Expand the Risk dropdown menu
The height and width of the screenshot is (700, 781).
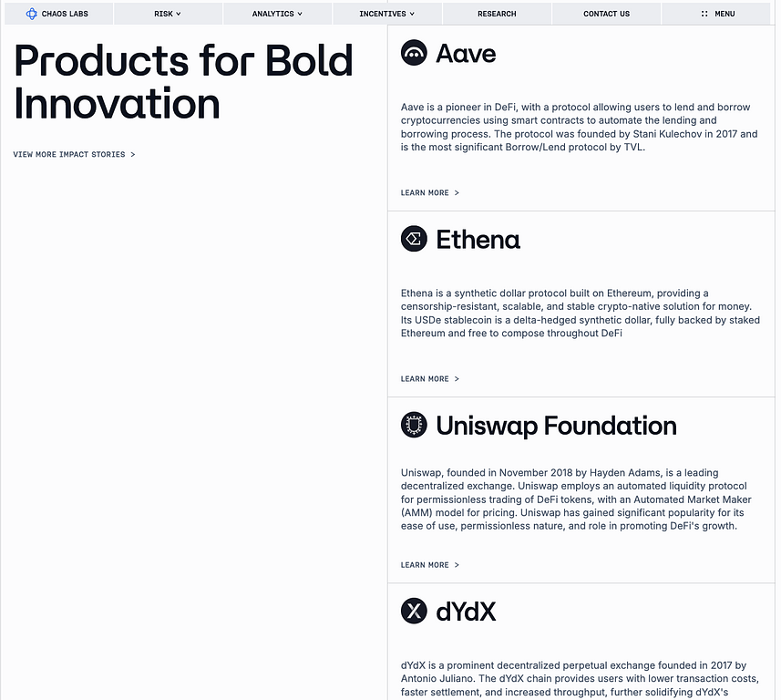click(x=168, y=14)
